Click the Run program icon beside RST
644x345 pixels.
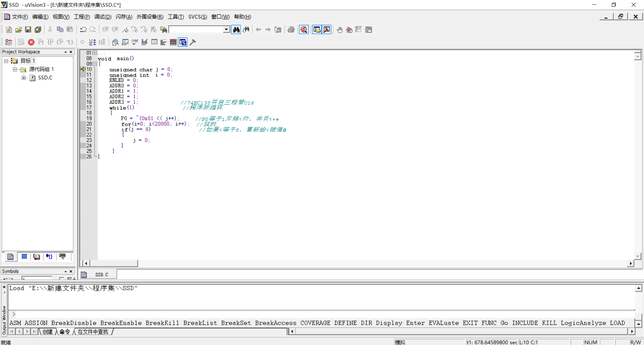pos(21,42)
